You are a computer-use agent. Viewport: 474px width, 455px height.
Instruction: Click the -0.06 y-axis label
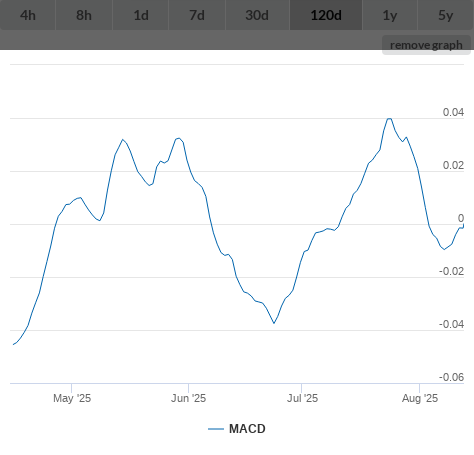(x=451, y=377)
